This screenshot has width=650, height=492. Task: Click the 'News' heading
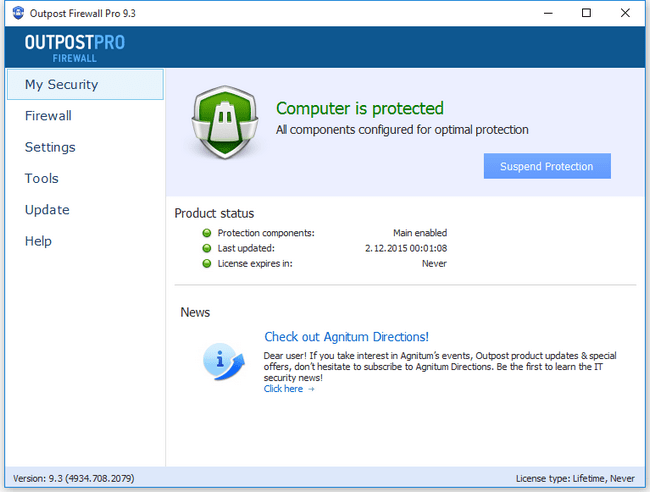click(195, 312)
